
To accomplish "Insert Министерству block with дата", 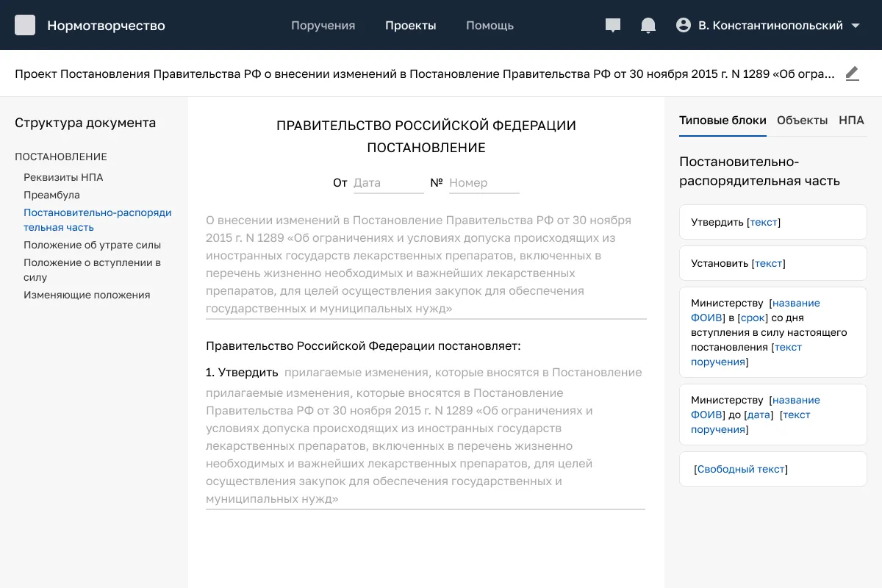I will click(x=773, y=415).
